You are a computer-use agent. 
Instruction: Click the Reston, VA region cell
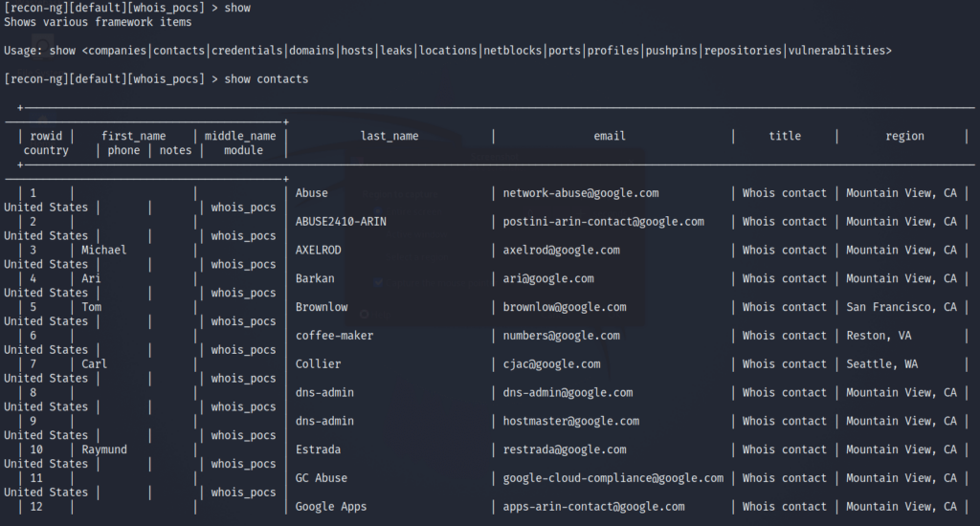(x=879, y=336)
